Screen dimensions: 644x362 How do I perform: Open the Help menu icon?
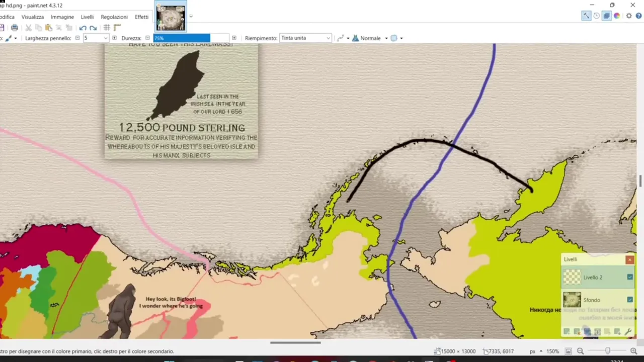point(638,16)
